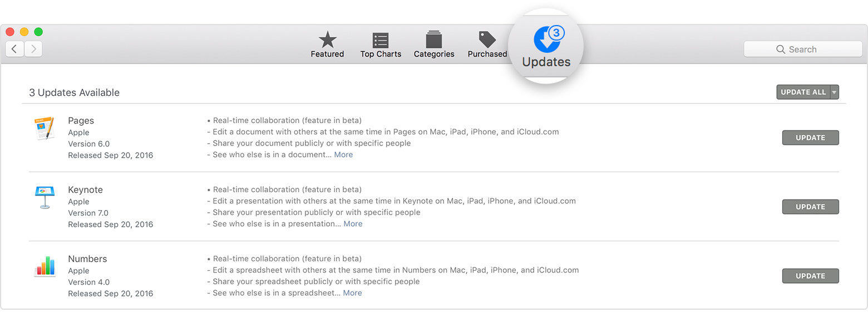Image resolution: width=868 pixels, height=312 pixels.
Task: Open Top Charts list icon
Action: pos(381,40)
